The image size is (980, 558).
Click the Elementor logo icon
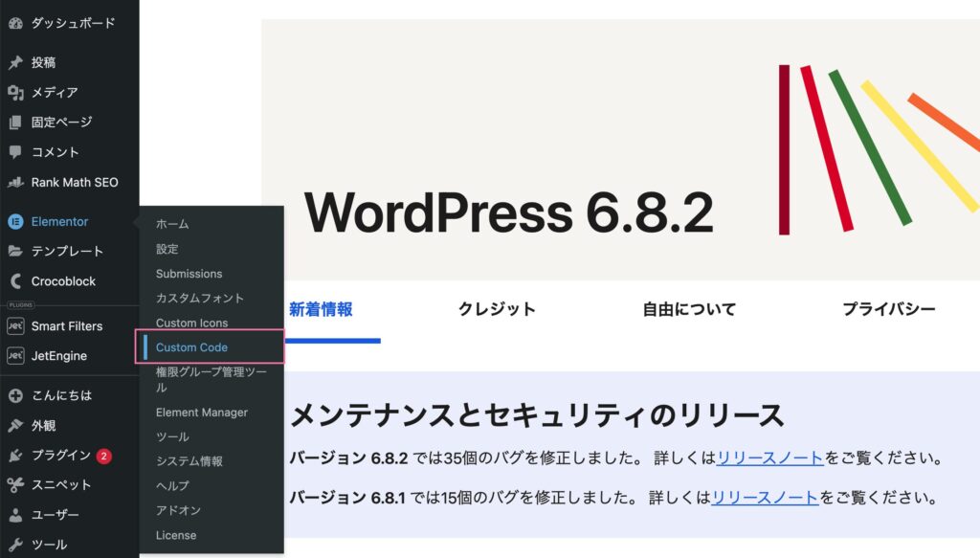pos(15,221)
